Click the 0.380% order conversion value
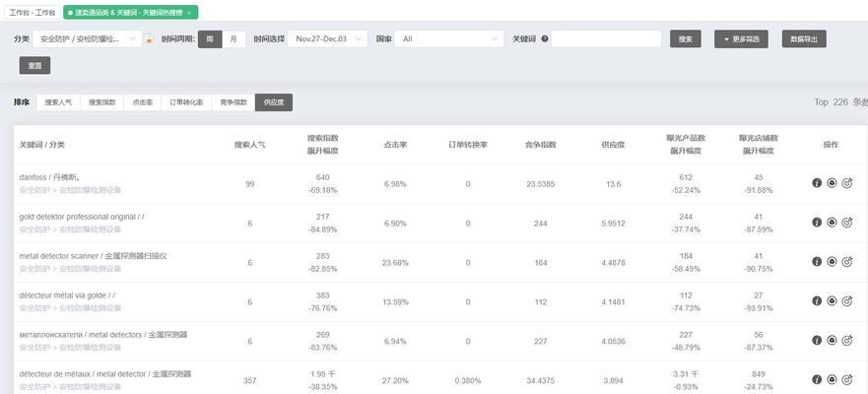 pyautogui.click(x=468, y=380)
